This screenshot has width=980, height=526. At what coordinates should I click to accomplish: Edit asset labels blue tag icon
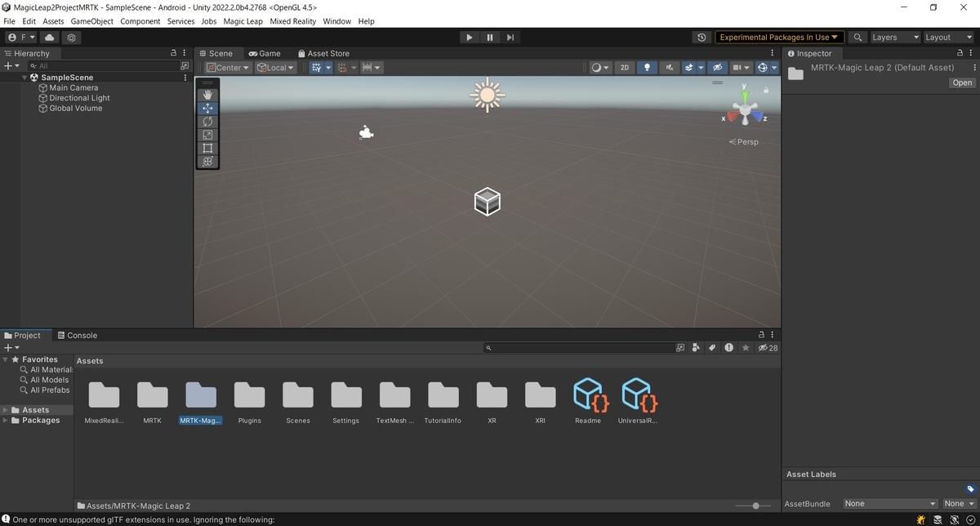(970, 488)
